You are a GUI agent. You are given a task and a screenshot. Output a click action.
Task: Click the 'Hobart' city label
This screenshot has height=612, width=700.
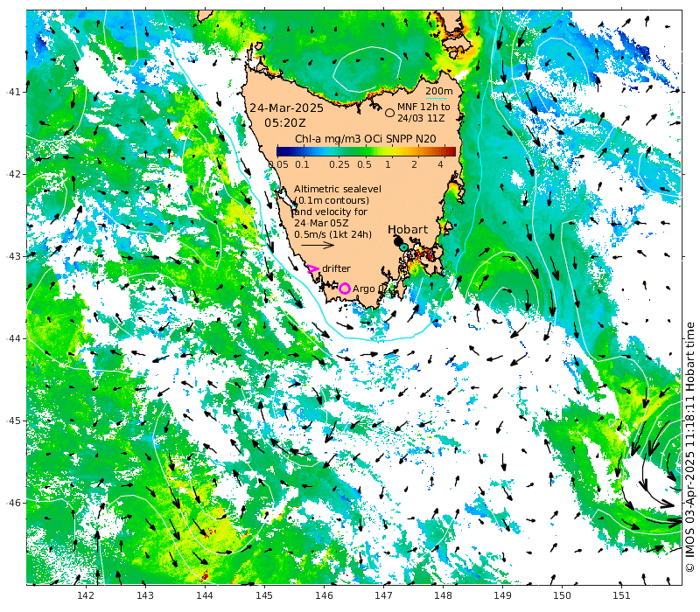click(408, 230)
